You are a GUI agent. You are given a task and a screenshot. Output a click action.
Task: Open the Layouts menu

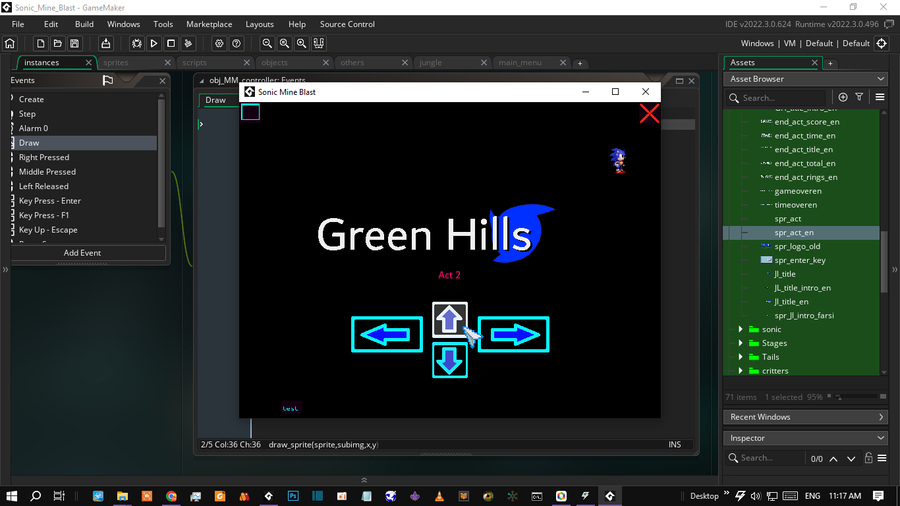coord(259,24)
